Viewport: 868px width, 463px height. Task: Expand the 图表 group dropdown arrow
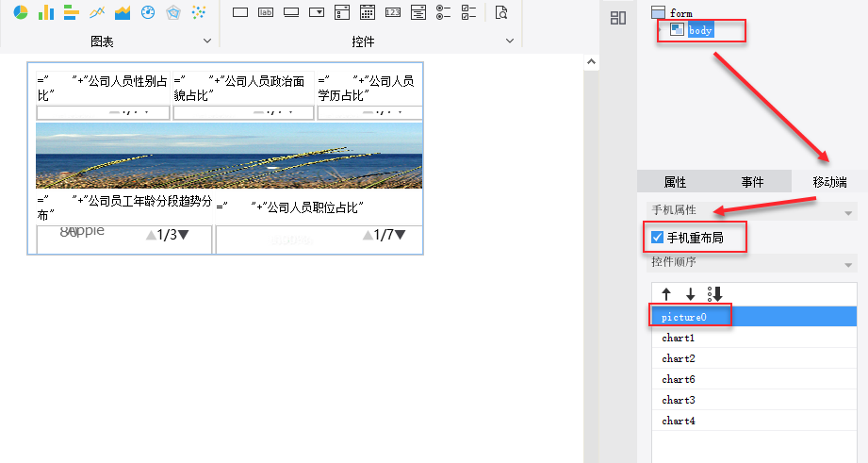tap(207, 41)
